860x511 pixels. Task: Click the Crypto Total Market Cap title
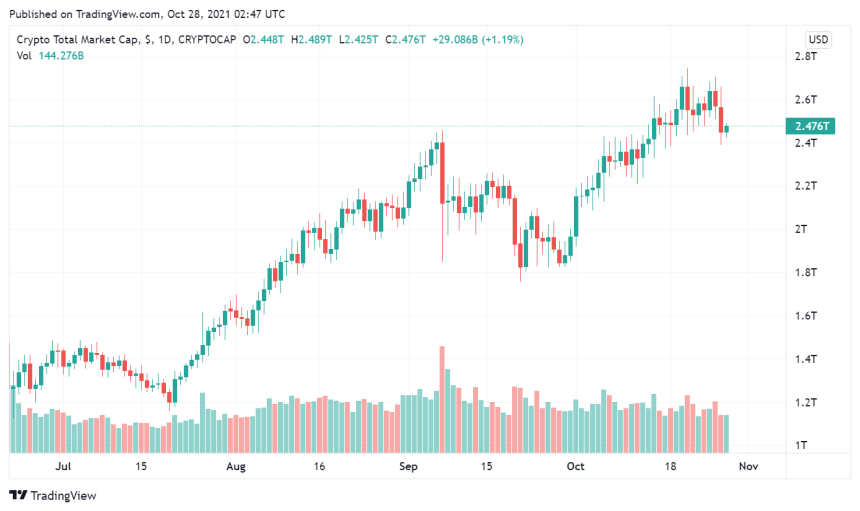[76, 39]
